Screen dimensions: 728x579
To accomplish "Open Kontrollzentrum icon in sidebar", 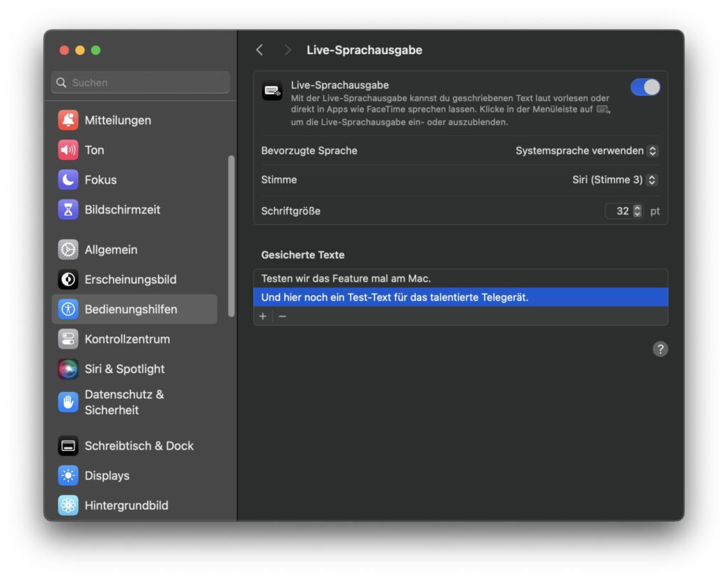I will click(68, 339).
